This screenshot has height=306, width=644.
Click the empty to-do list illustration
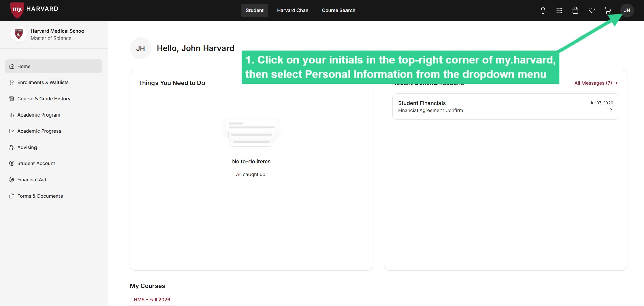point(251,133)
